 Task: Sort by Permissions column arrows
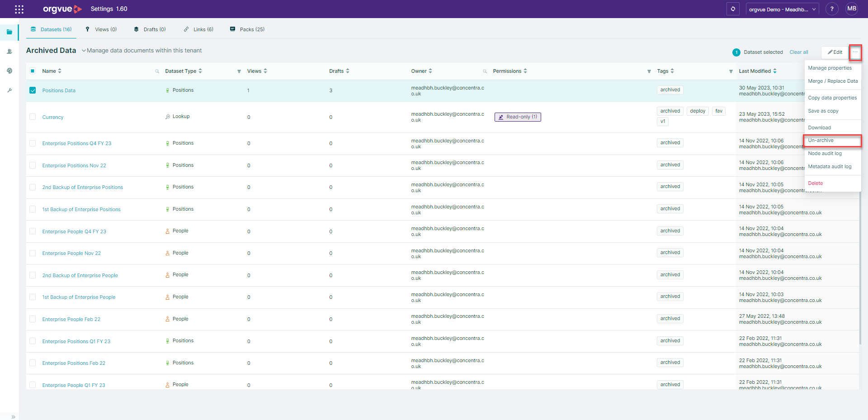click(x=525, y=71)
